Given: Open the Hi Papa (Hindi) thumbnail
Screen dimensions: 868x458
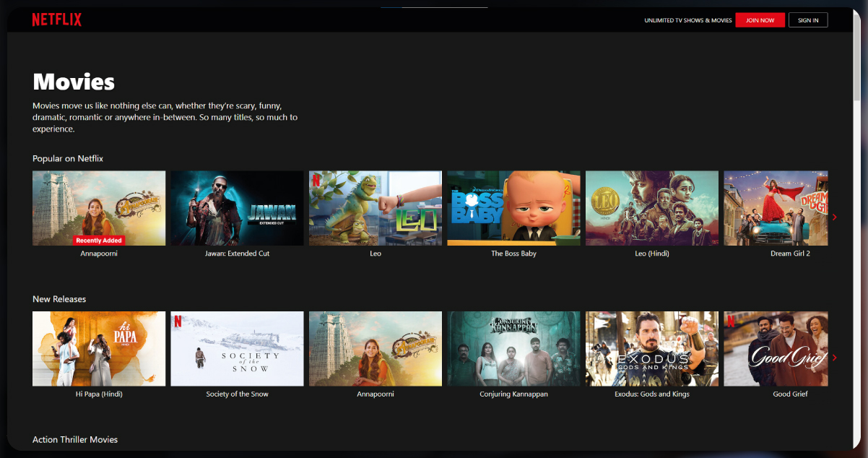Looking at the screenshot, I should pyautogui.click(x=99, y=349).
